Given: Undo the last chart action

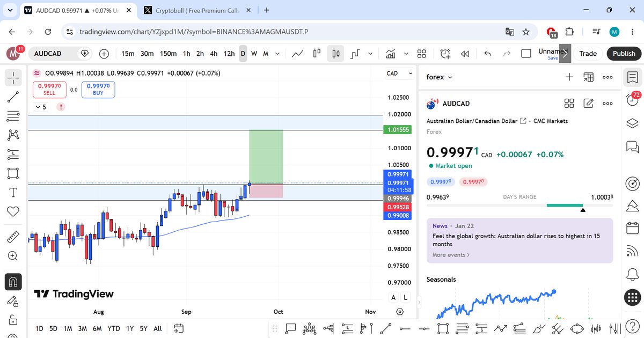Looking at the screenshot, I should click(488, 54).
